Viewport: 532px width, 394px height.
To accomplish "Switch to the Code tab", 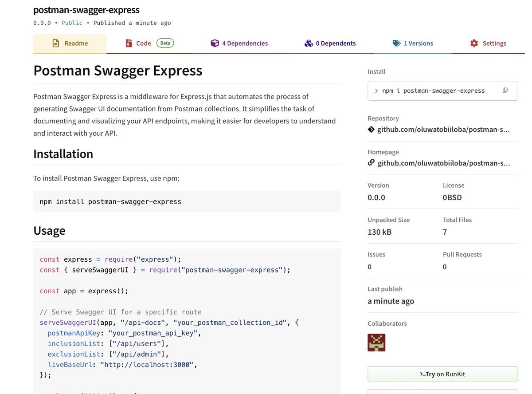I will click(x=149, y=43).
